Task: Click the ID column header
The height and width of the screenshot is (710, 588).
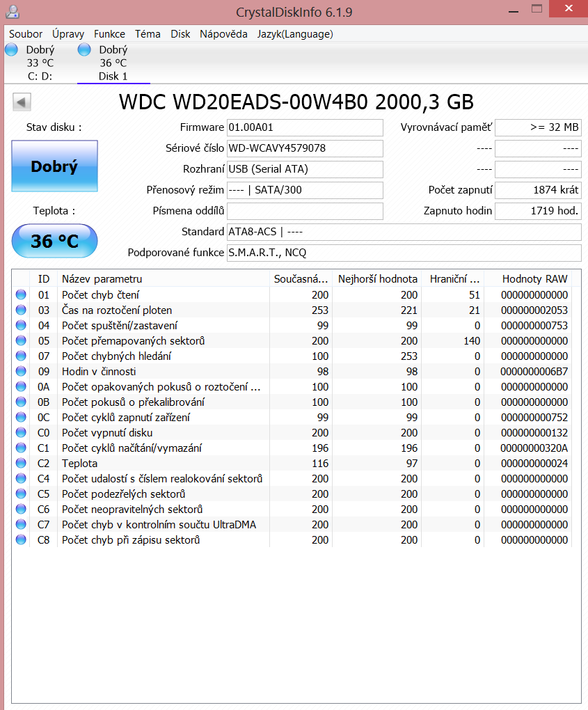Action: [x=43, y=279]
